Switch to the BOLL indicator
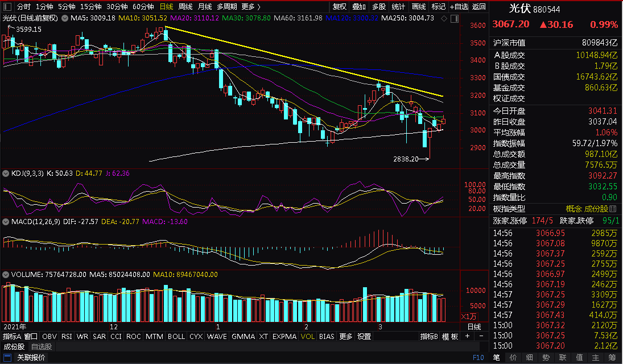 176,336
